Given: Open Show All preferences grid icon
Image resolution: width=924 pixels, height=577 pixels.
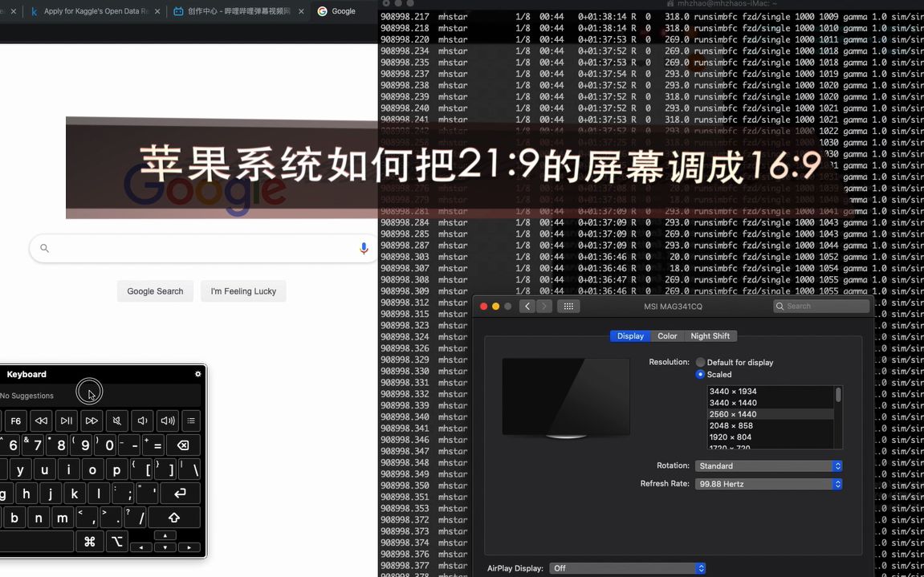Looking at the screenshot, I should [x=568, y=306].
